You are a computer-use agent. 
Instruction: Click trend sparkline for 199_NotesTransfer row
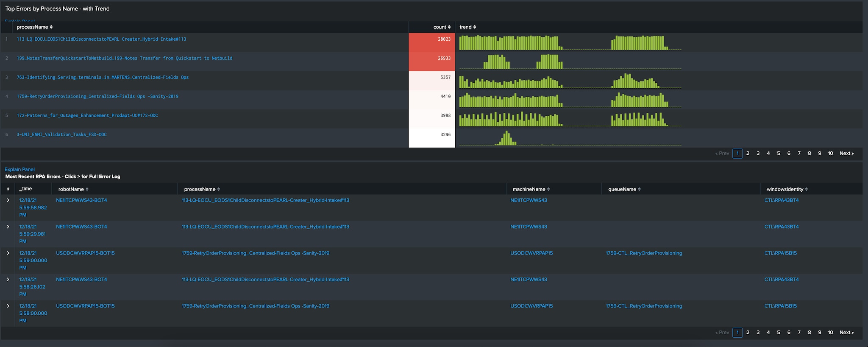click(570, 62)
